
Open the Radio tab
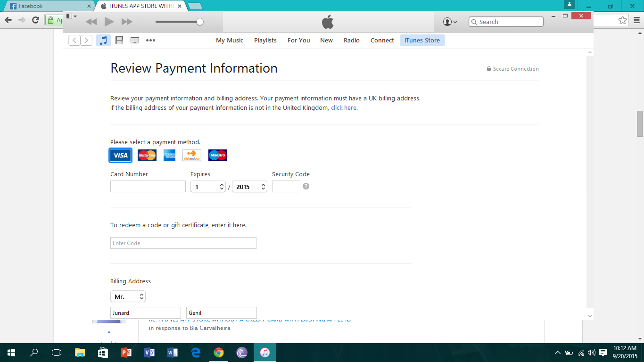(352, 41)
